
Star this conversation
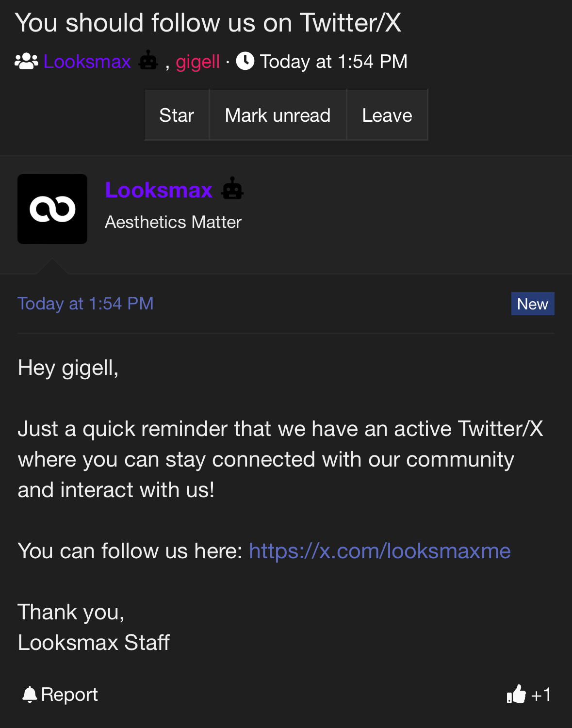(177, 115)
